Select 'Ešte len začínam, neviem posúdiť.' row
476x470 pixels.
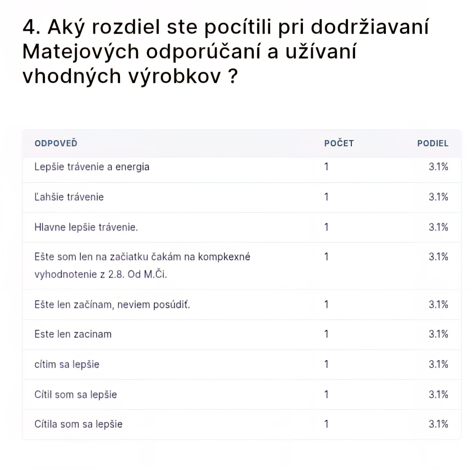[x=112, y=305]
